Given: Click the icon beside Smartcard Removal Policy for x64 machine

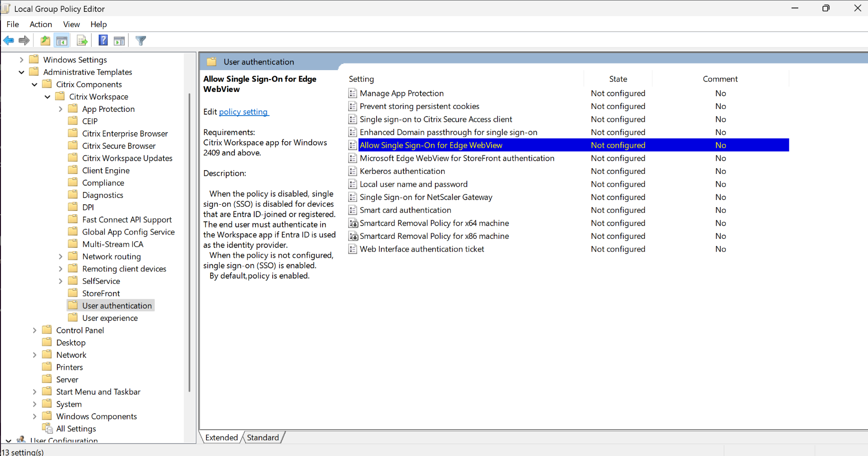Looking at the screenshot, I should (353, 223).
